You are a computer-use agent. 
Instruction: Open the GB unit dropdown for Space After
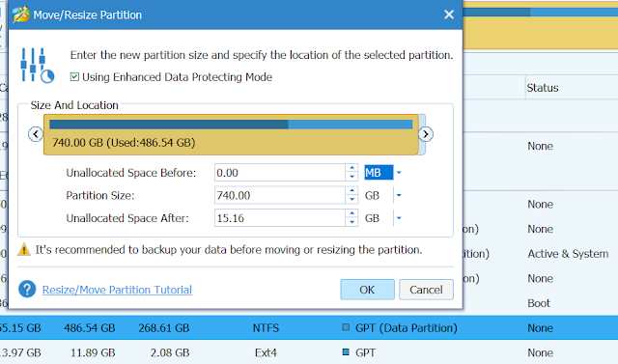(x=399, y=218)
